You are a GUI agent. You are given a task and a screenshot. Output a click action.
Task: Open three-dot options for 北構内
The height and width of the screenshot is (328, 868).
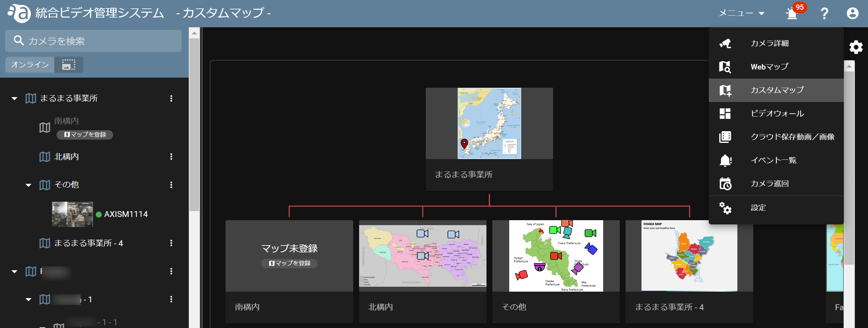coord(171,157)
